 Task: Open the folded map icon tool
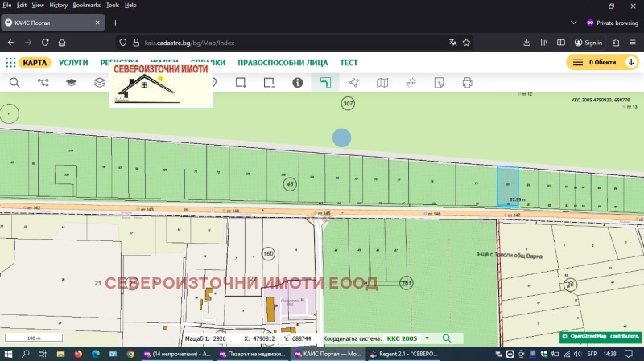382,82
